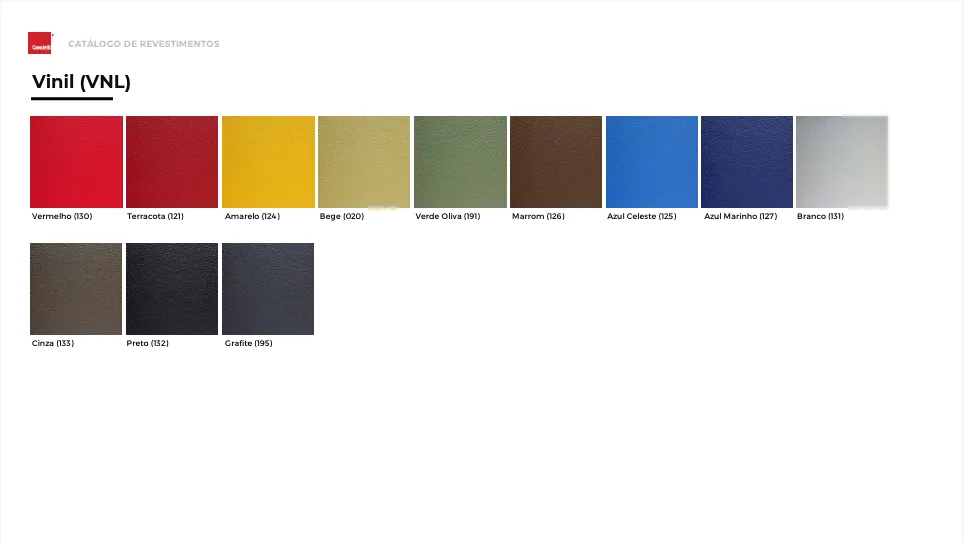Choose the Marrom (126) brown swatch

pos(556,162)
